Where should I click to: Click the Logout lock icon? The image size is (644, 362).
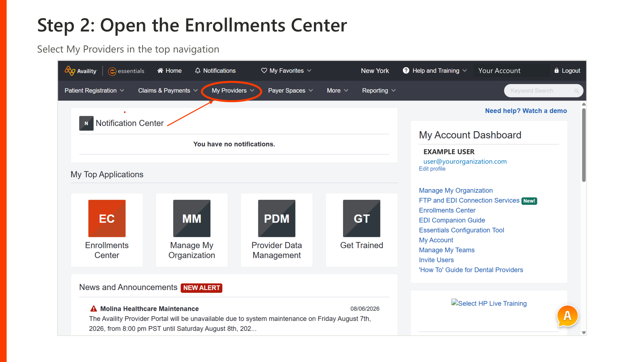557,70
